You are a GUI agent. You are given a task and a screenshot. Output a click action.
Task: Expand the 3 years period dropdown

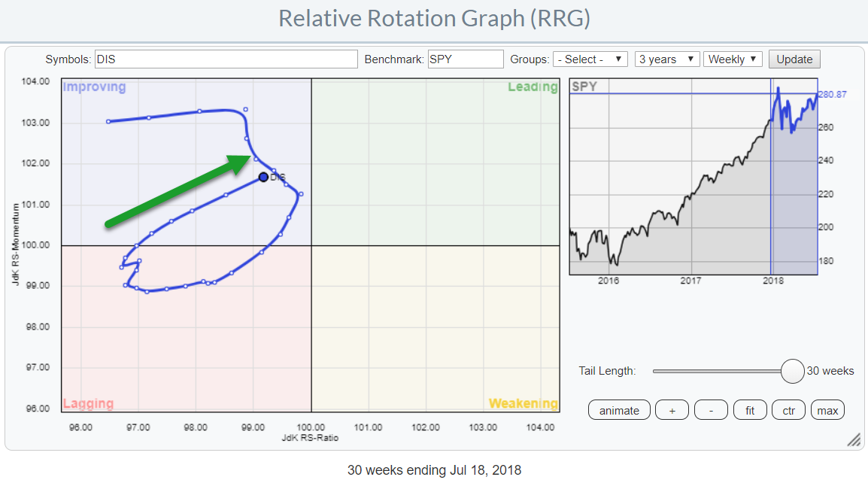[x=666, y=59]
